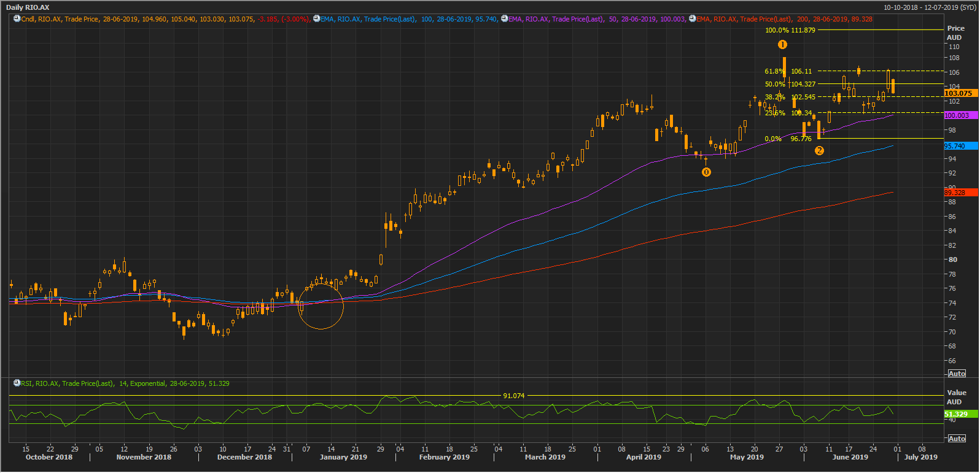980x473 pixels.
Task: Click the Auto button on price axis
Action: (957, 374)
